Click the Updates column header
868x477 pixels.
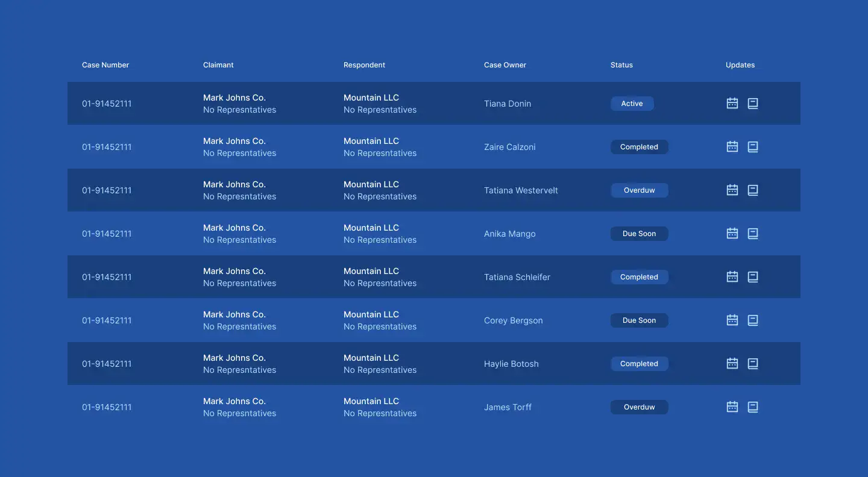(x=740, y=65)
